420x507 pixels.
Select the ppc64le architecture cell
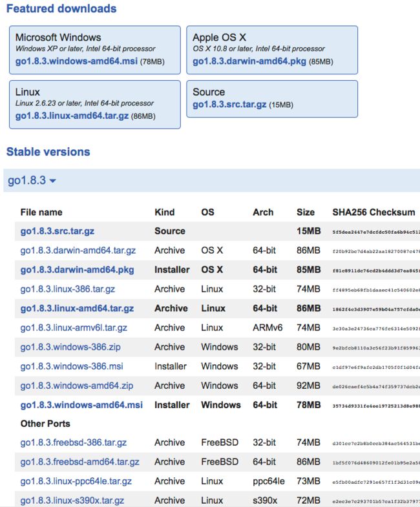[269, 481]
